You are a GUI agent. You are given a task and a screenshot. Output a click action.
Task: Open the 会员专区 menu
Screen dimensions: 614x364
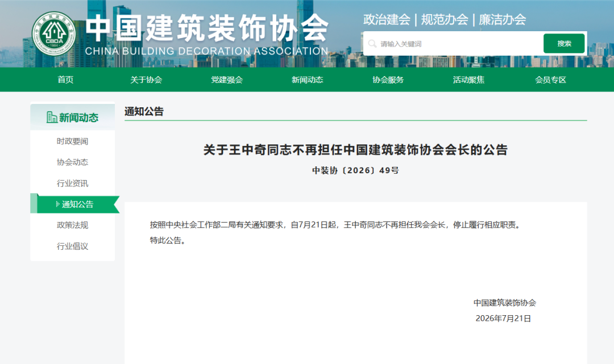[x=550, y=80]
